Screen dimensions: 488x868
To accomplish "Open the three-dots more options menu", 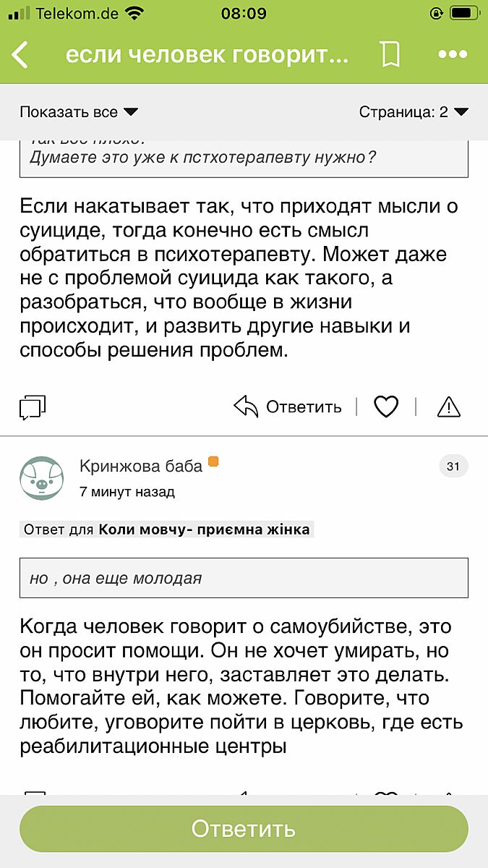I will click(453, 55).
